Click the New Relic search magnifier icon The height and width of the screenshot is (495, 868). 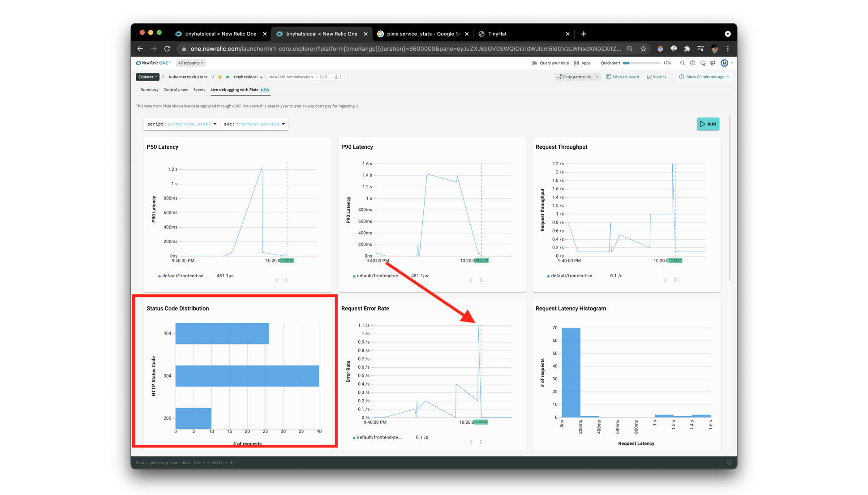[x=682, y=63]
